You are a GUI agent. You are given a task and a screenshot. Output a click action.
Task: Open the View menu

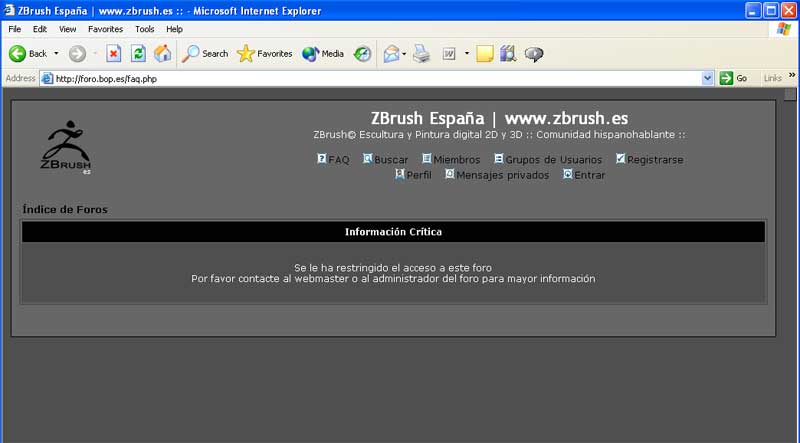(x=67, y=29)
